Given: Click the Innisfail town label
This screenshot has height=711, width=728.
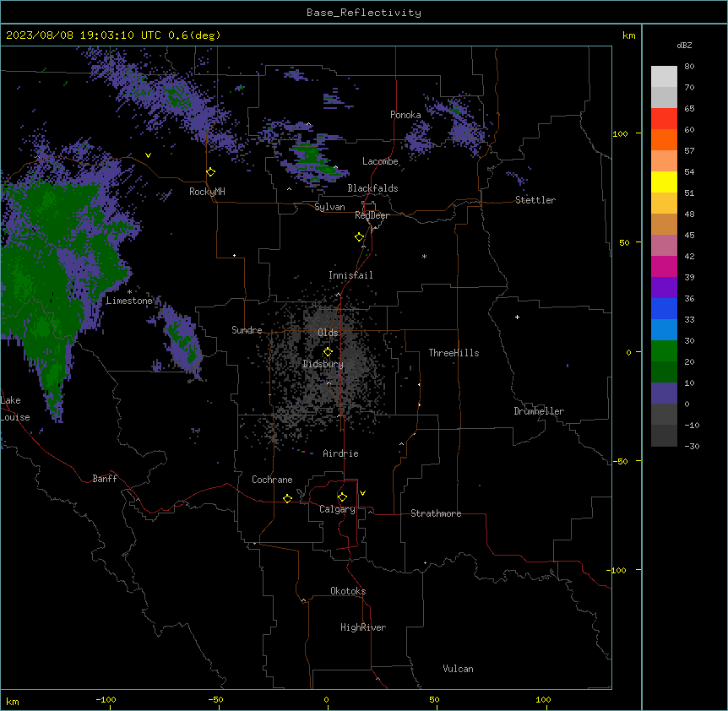Looking at the screenshot, I should pyautogui.click(x=350, y=275).
